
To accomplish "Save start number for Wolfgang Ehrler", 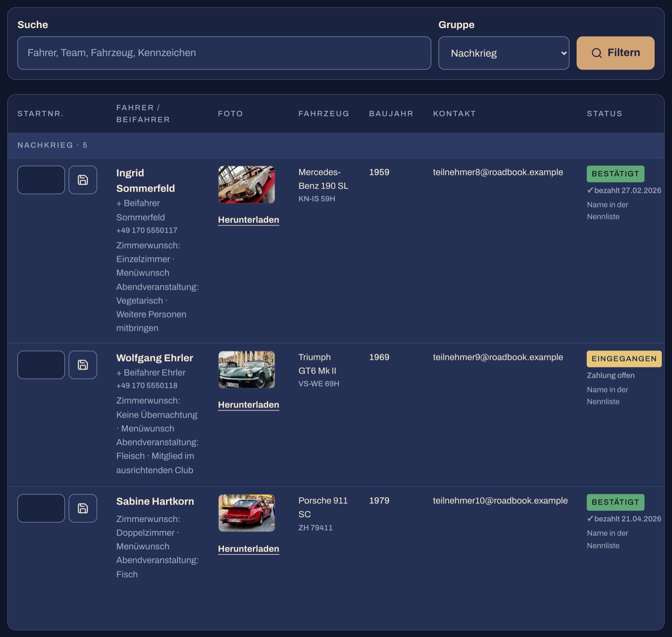I will point(83,365).
